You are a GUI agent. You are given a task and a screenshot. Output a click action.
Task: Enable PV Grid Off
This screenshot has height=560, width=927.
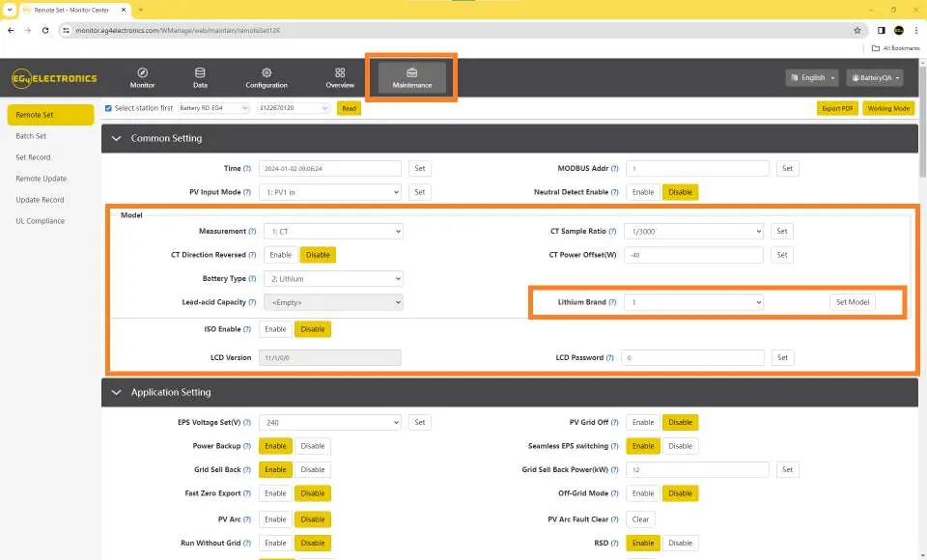tap(643, 422)
